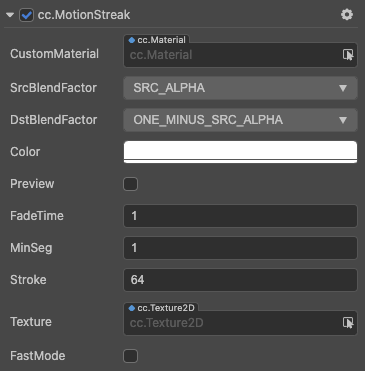365x371 pixels.
Task: Click the Texture property label
Action: [x=31, y=322]
